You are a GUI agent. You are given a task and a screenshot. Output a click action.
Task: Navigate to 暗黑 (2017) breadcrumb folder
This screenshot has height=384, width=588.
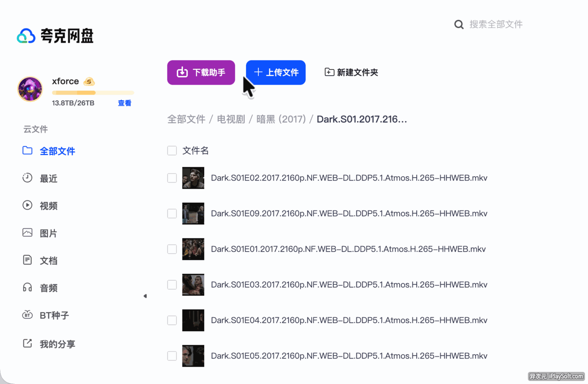281,119
